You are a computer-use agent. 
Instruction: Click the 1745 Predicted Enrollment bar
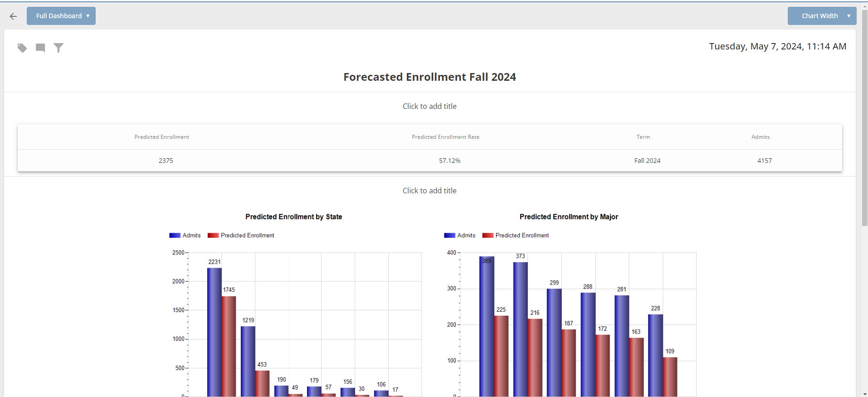click(229, 346)
